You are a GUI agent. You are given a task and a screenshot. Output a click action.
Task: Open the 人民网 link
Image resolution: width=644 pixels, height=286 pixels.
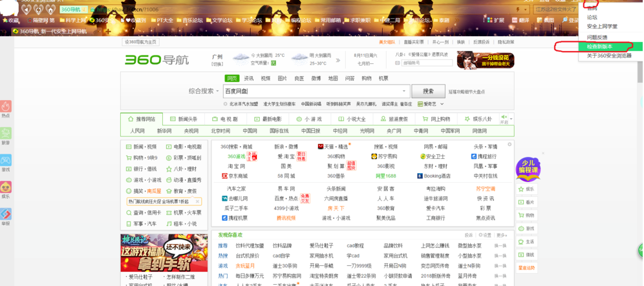[x=137, y=131]
